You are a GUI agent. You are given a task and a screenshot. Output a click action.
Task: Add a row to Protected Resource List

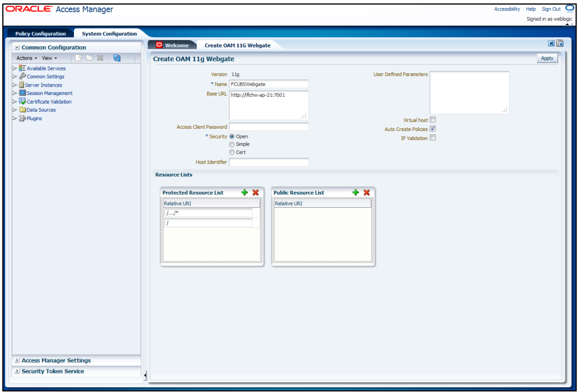click(x=244, y=192)
